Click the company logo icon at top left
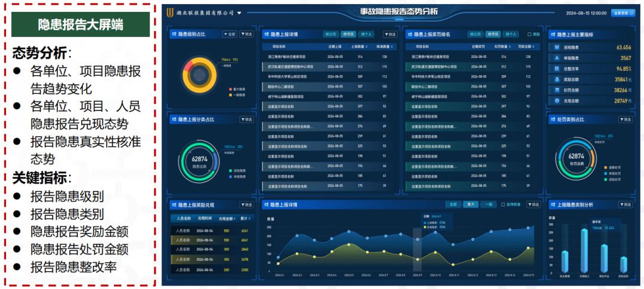The width and height of the screenshot is (644, 289). pyautogui.click(x=171, y=13)
